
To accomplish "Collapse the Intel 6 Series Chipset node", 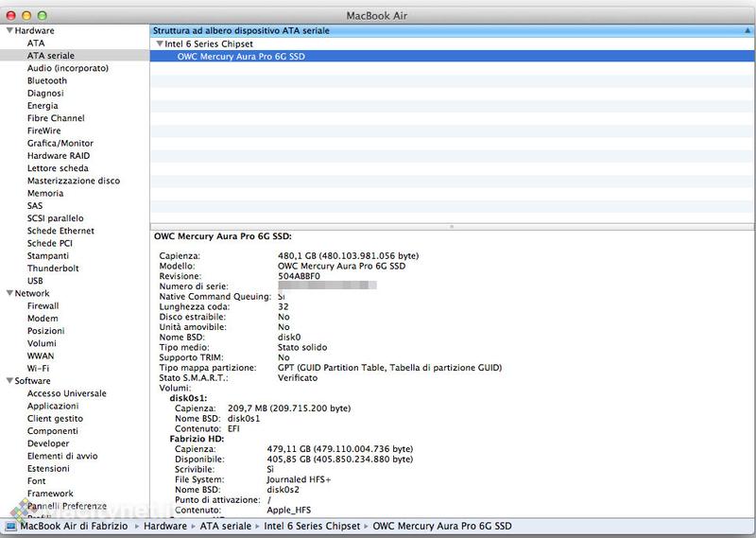I will click(x=160, y=44).
